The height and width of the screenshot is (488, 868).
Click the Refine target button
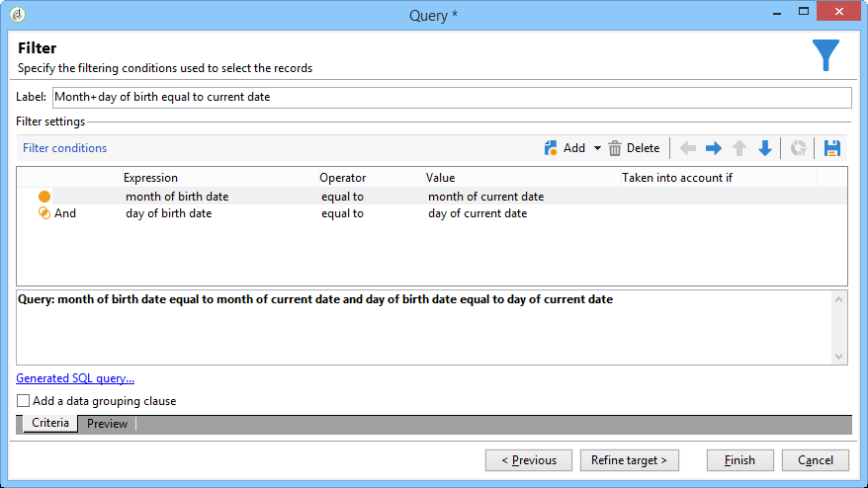click(x=629, y=460)
